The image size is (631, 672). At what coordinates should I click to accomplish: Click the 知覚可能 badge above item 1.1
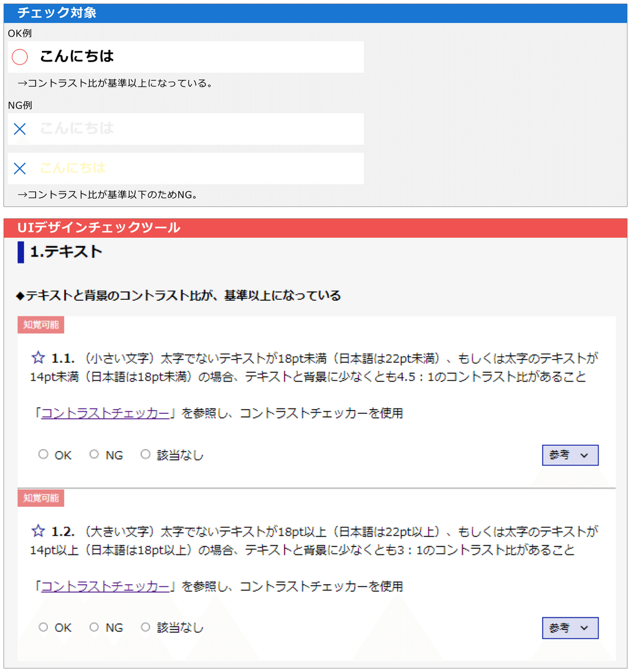coord(40,324)
